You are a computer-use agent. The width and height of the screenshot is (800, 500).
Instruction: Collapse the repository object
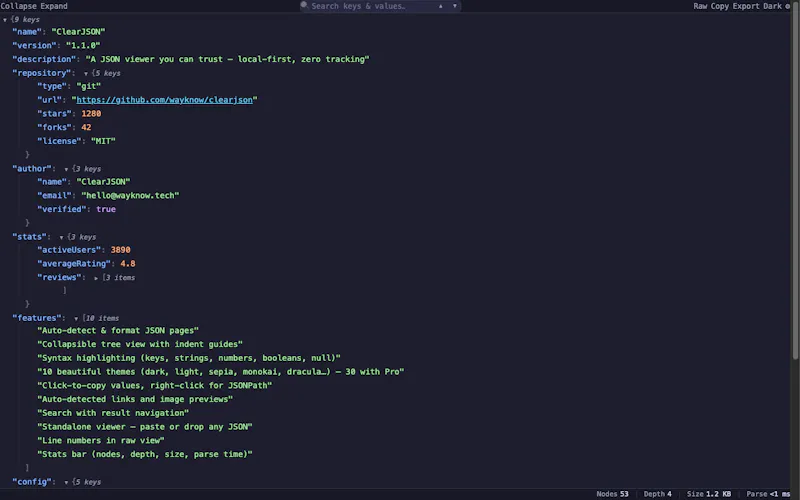tap(86, 73)
